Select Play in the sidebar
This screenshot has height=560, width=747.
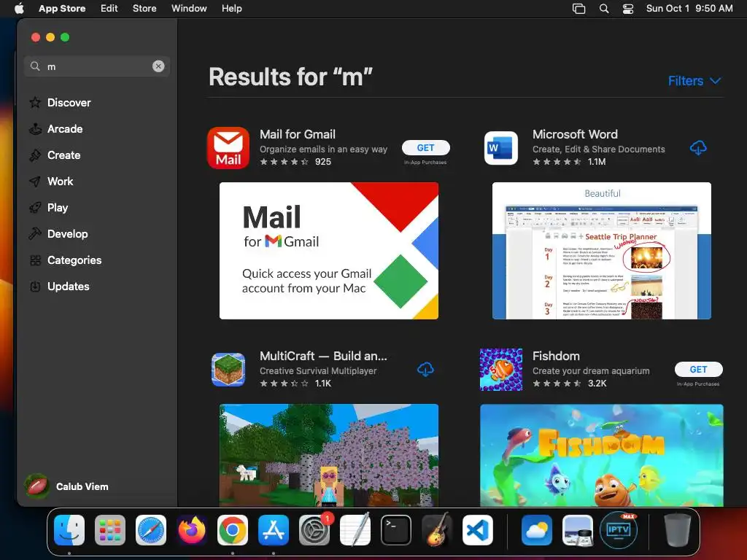pos(58,208)
